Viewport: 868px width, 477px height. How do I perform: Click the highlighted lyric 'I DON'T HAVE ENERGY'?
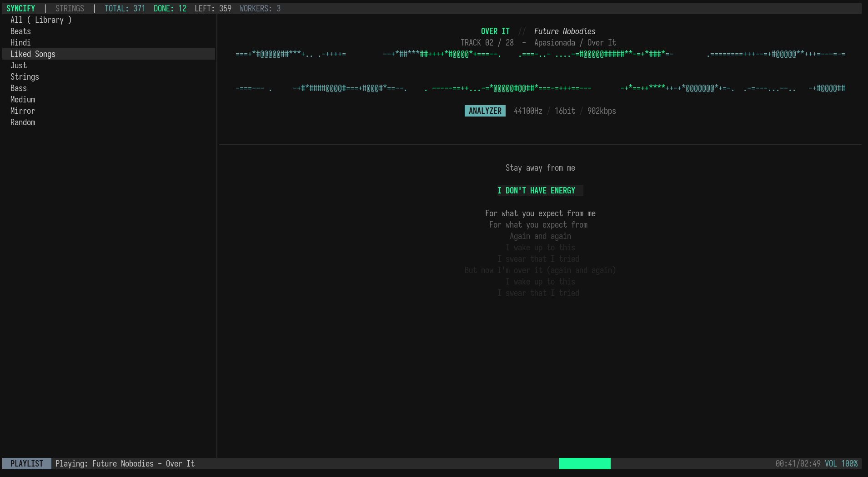click(x=540, y=191)
